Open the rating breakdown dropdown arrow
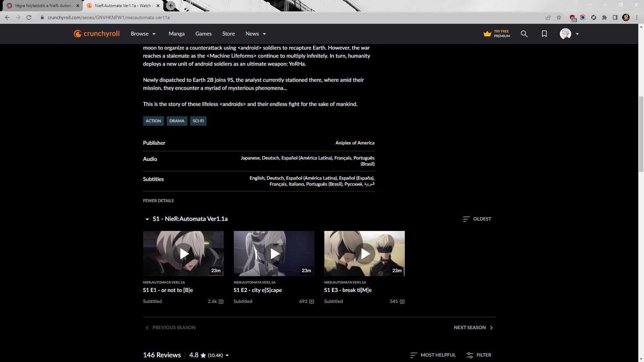Image resolution: width=644 pixels, height=362 pixels. 227,355
